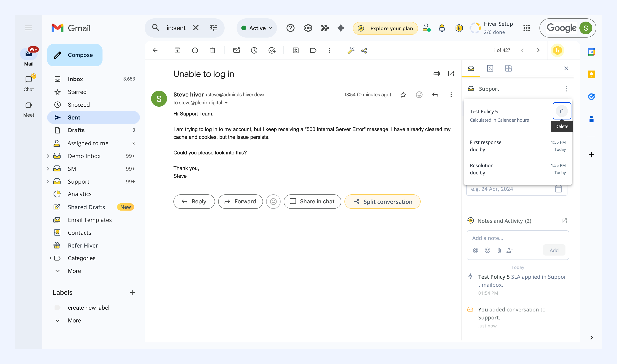
Task: Show search options filter
Action: click(213, 28)
